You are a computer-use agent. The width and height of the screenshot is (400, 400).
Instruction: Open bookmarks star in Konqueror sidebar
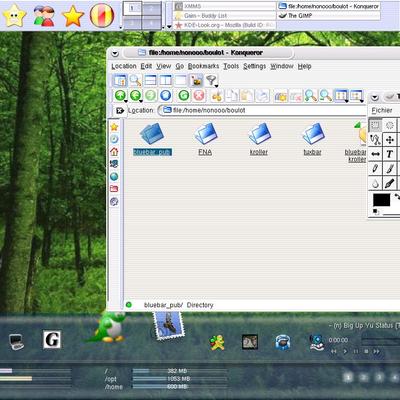[x=114, y=127]
